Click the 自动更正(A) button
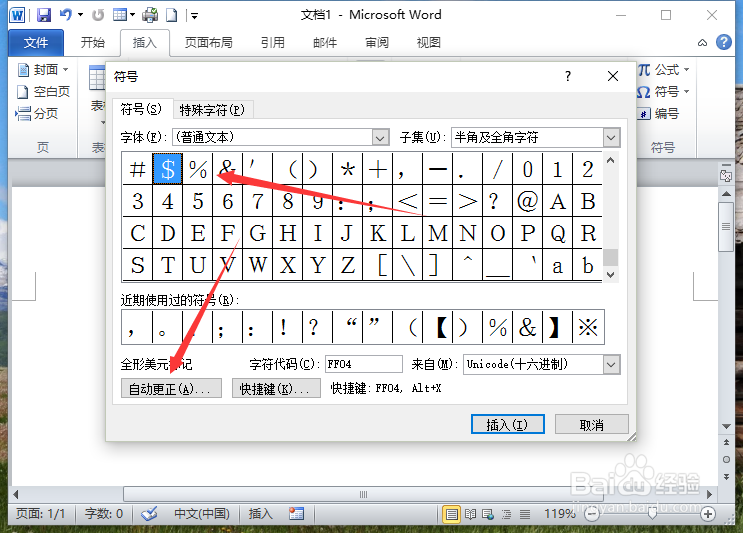Screen dimensions: 743x533 point(171,388)
